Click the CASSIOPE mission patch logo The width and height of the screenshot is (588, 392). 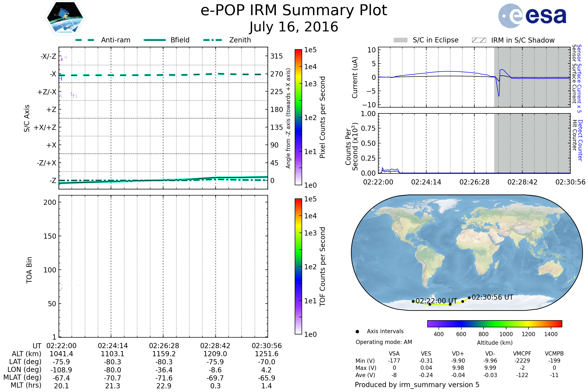click(65, 18)
